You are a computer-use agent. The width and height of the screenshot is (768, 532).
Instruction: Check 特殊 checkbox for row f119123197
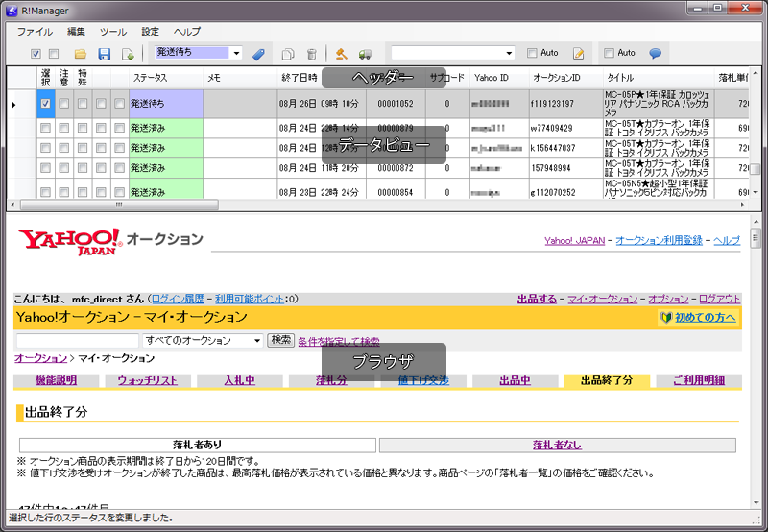(x=83, y=104)
